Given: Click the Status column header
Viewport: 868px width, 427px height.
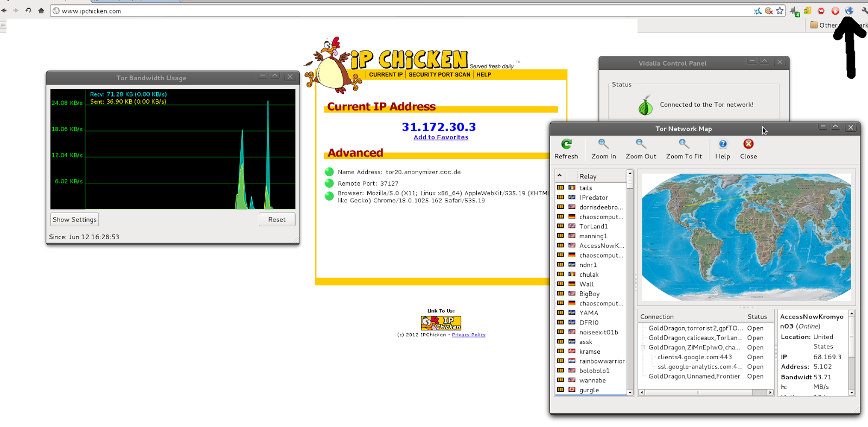Looking at the screenshot, I should pyautogui.click(x=759, y=317).
